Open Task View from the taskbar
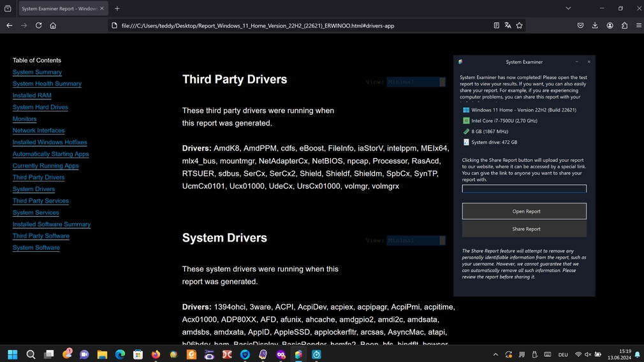644x362 pixels. pyautogui.click(x=49, y=354)
